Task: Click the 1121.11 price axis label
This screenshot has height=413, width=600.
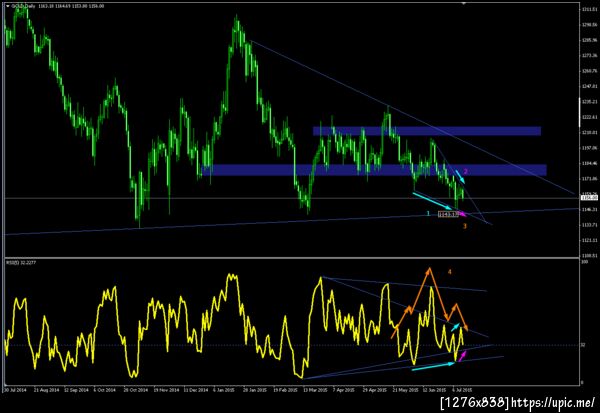Action: click(x=589, y=240)
